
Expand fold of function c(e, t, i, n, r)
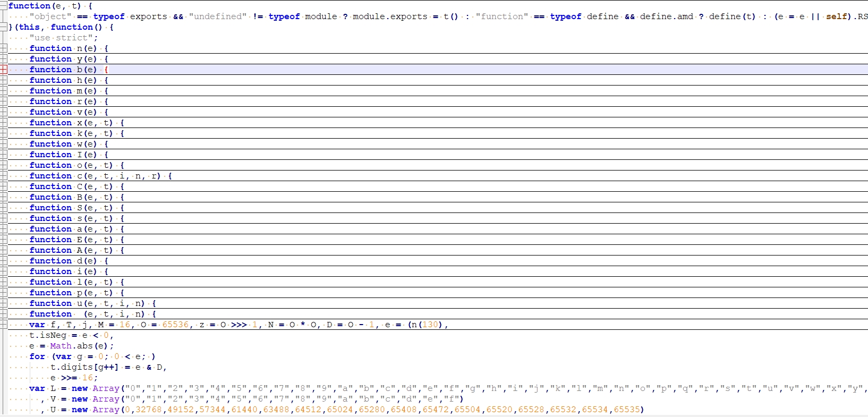[4, 176]
